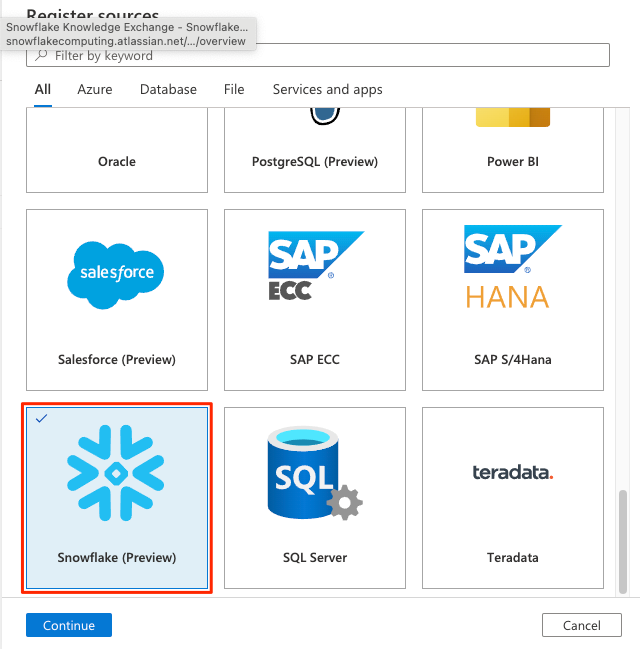Click the Snowflake logo icon
The width and height of the screenshot is (640, 649).
115,473
